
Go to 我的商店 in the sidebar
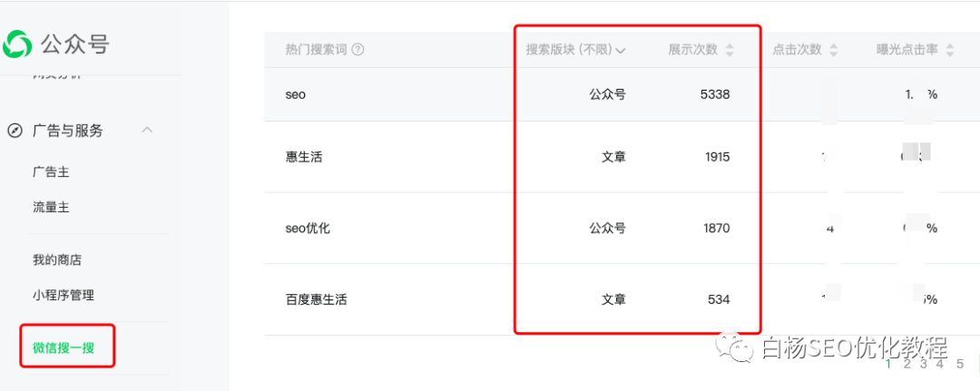pyautogui.click(x=57, y=259)
